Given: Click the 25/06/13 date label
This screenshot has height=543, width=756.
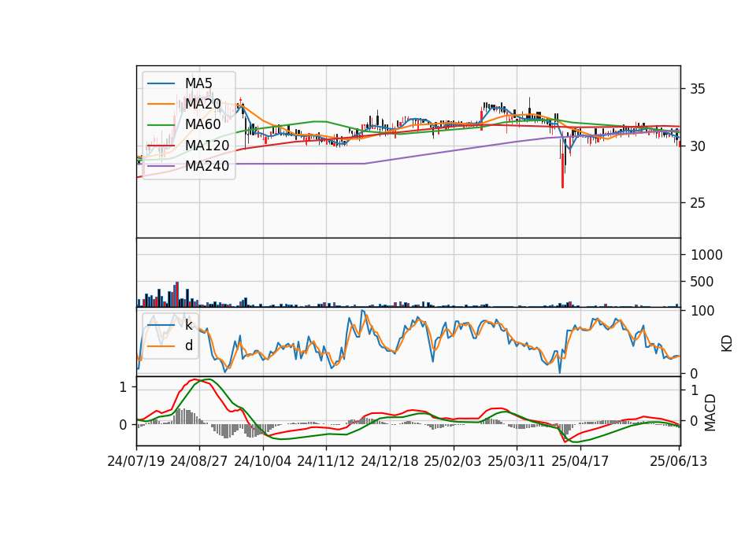Looking at the screenshot, I should point(678,461).
